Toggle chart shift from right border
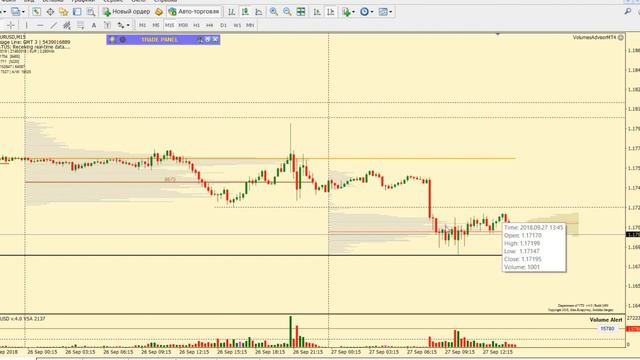The height and width of the screenshot is (360, 640). click(x=331, y=12)
